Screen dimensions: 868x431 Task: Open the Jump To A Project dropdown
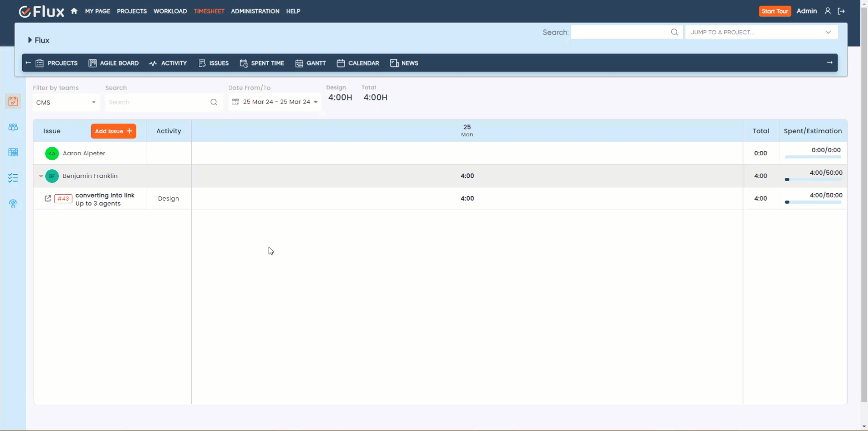[762, 32]
